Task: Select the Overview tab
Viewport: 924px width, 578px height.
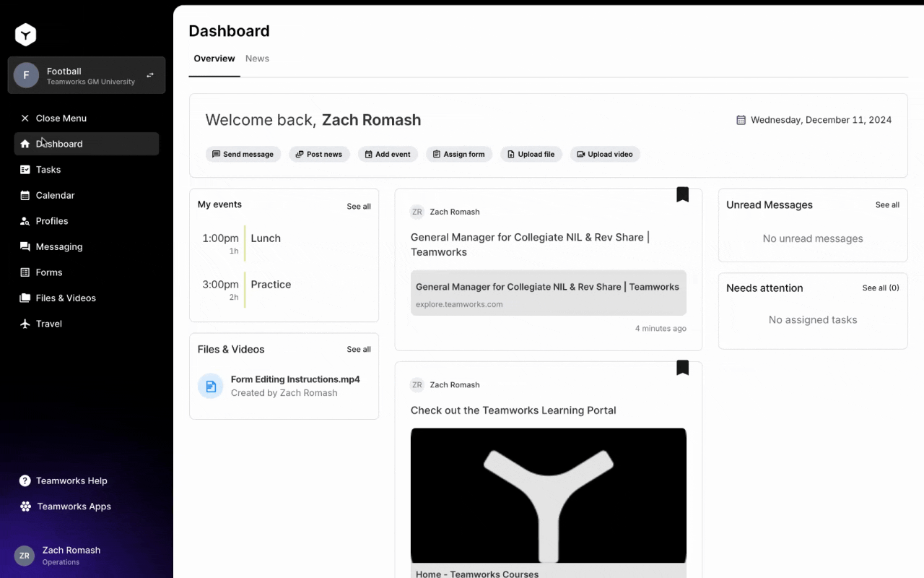Action: tap(214, 59)
